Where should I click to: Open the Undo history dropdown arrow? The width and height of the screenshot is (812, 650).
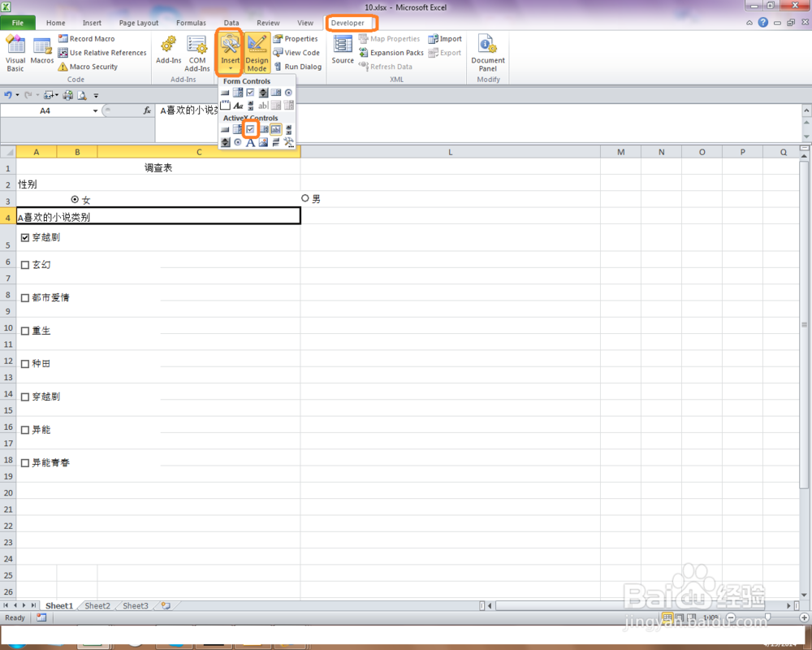(x=18, y=95)
